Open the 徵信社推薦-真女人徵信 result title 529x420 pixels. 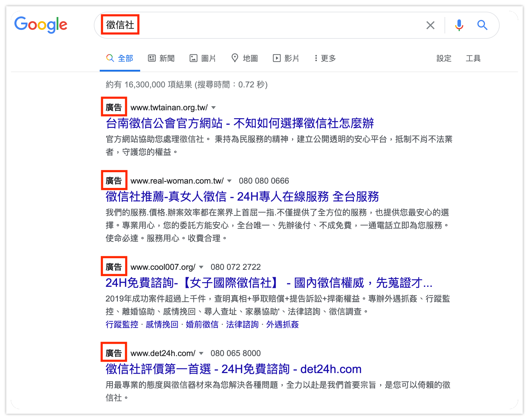[x=242, y=197]
